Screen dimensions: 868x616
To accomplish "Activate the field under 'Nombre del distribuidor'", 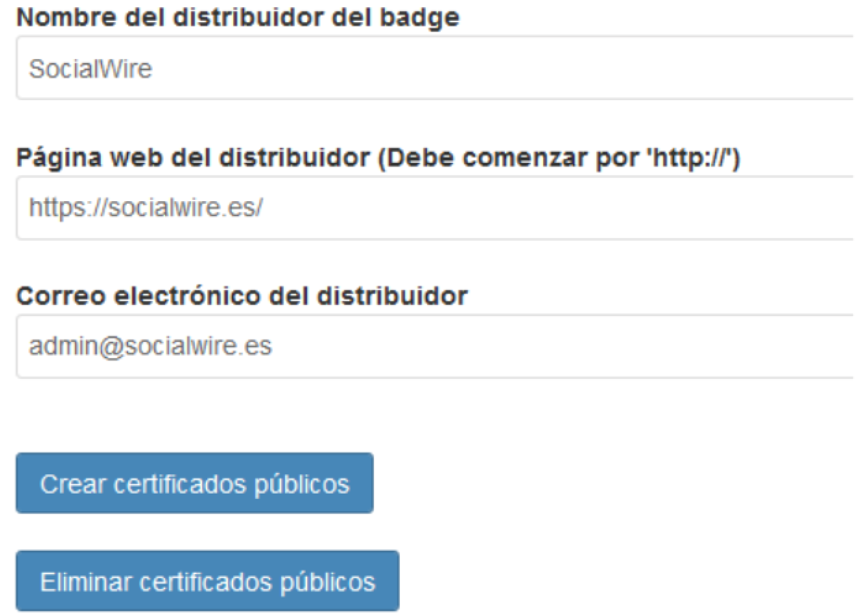I will click(x=434, y=68).
